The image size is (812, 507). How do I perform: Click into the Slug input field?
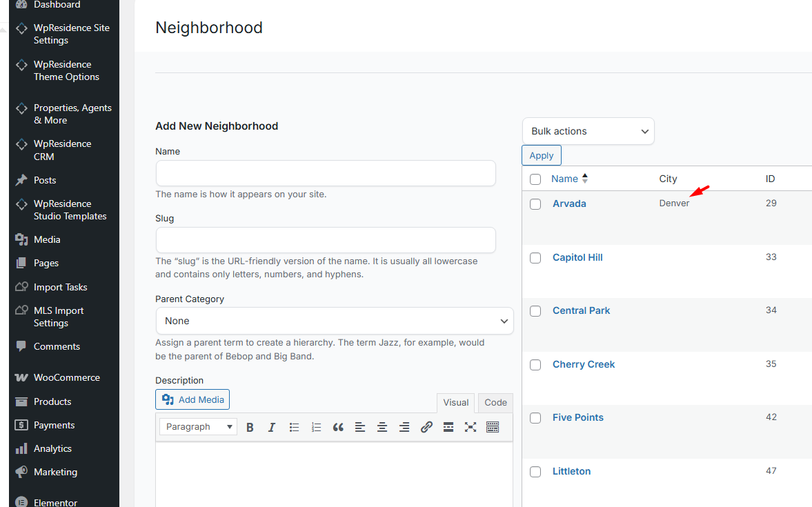(x=326, y=240)
